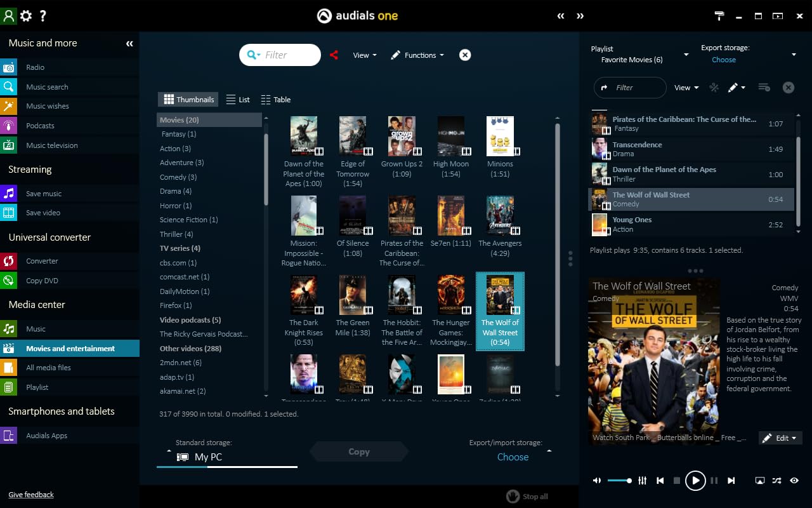Skip to the previous track

pyautogui.click(x=660, y=481)
